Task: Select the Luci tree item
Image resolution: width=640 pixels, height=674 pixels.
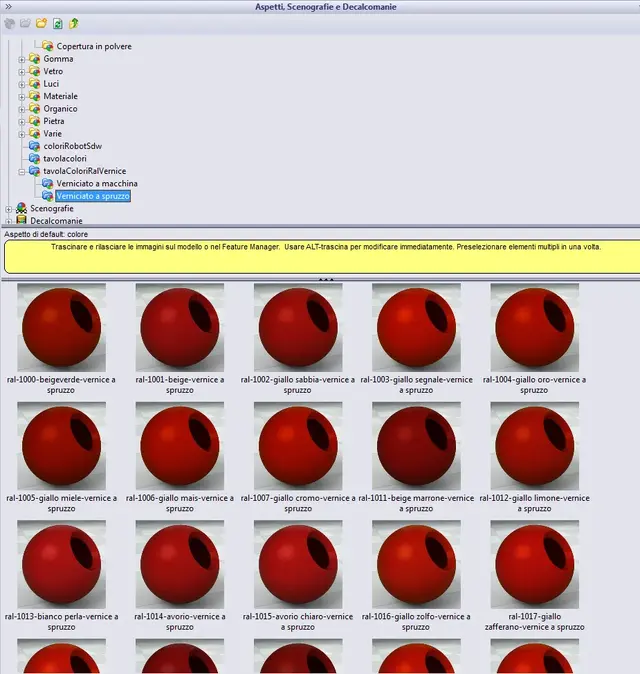Action: coord(51,84)
